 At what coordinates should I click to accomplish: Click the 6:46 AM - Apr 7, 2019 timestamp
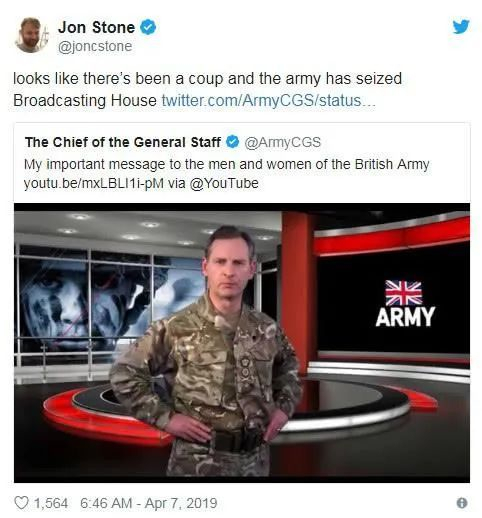point(149,503)
